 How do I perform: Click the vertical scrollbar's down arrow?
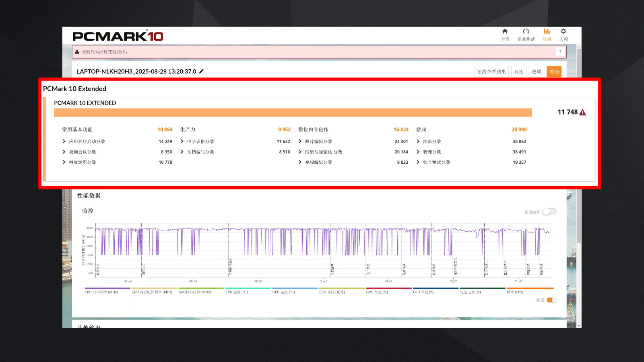(x=579, y=325)
